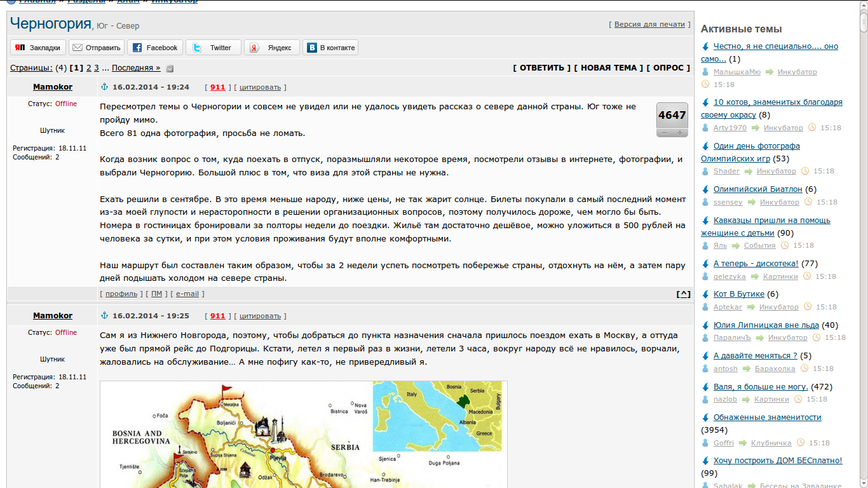Create an ОПРОС poll
The width and height of the screenshot is (868, 488).
click(668, 68)
